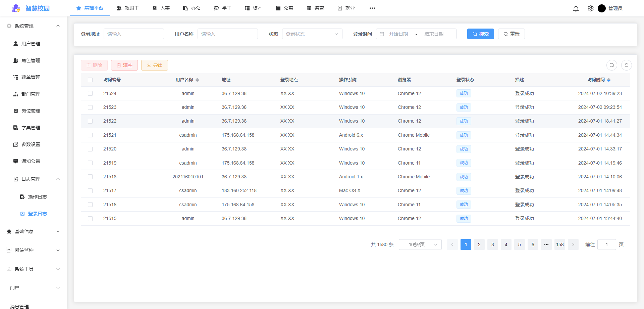This screenshot has width=644, height=309.
Task: Sort by 访问时间 column arrows
Action: (x=608, y=80)
